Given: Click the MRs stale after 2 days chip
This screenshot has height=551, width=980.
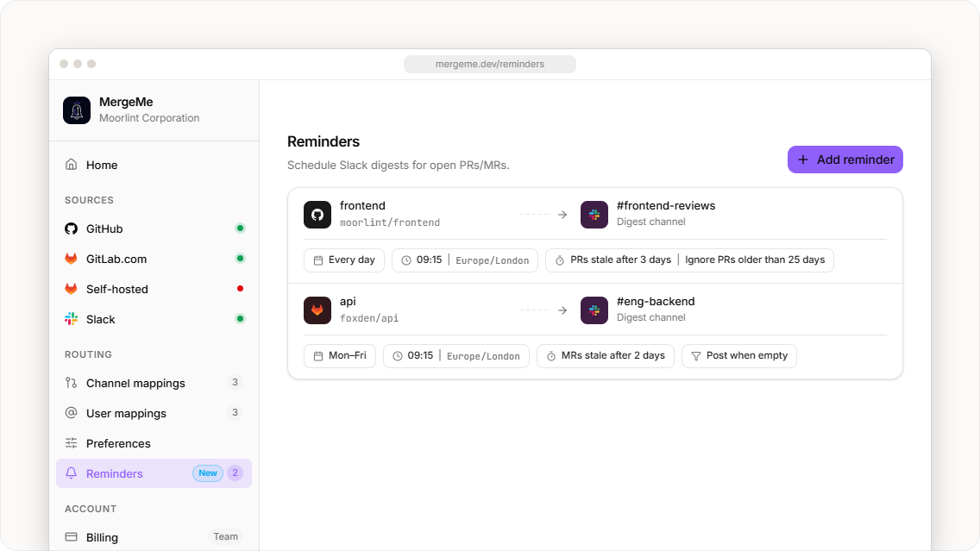Looking at the screenshot, I should pyautogui.click(x=605, y=355).
